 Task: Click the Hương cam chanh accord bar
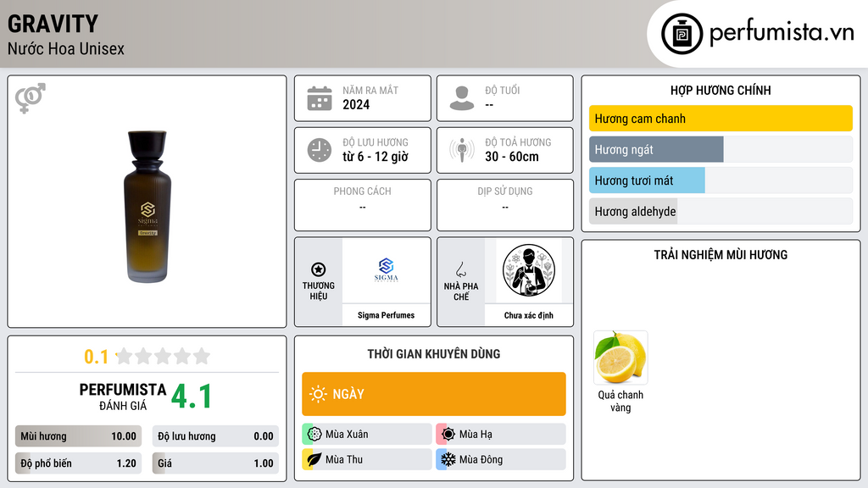(721, 119)
